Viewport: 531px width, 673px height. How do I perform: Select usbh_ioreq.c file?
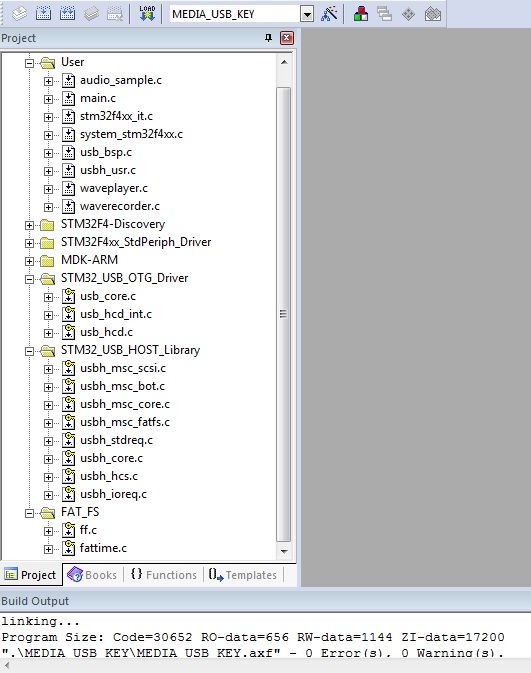pyautogui.click(x=113, y=494)
